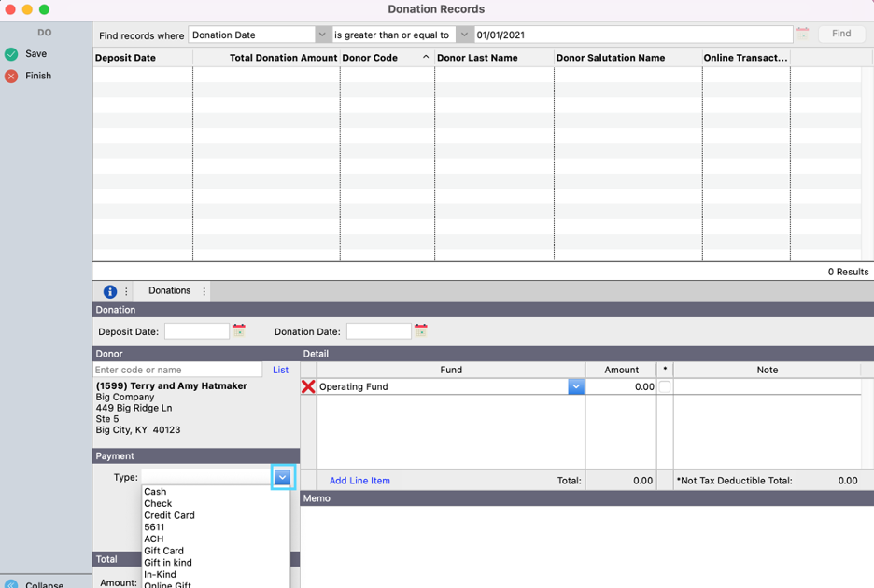Open the Donation Date calendar picker
The image size is (874, 588).
point(421,330)
